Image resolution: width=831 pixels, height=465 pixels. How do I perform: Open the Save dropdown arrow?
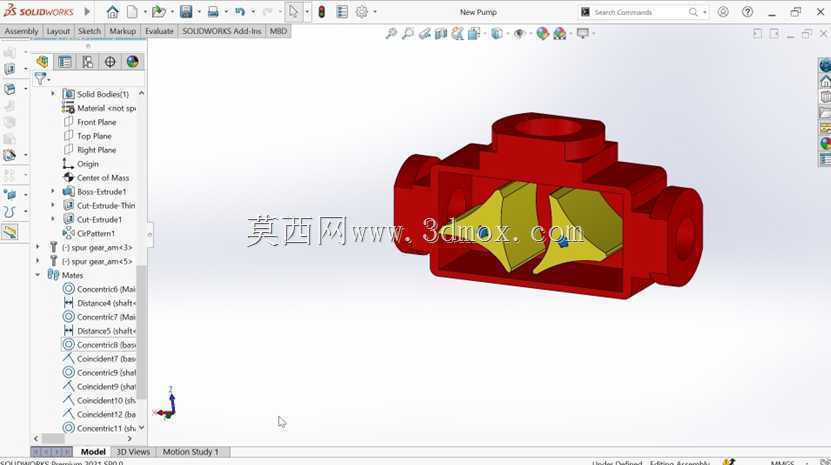tap(199, 12)
